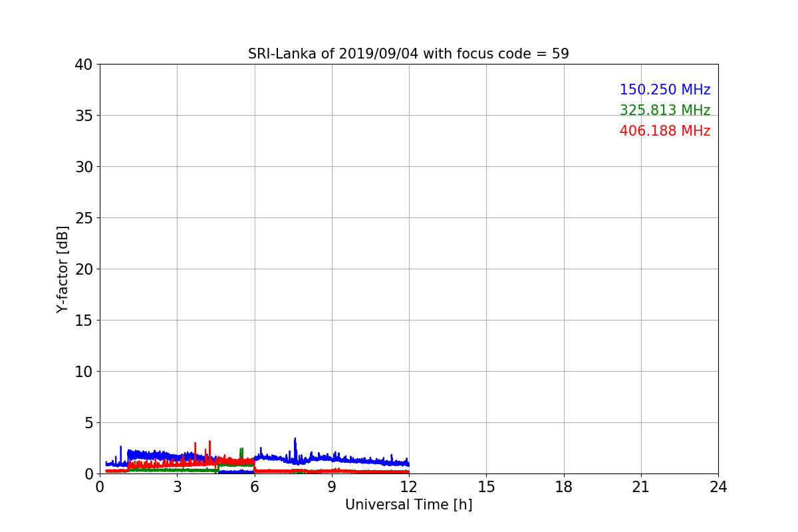
Task: Click the Universal Time [h] axis label
Action: (x=408, y=505)
